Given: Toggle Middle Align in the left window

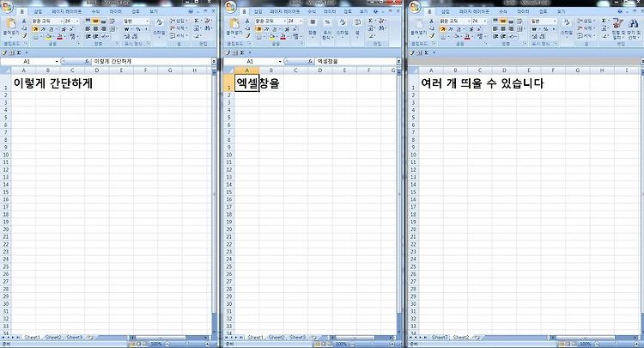Looking at the screenshot, I should tap(95, 21).
